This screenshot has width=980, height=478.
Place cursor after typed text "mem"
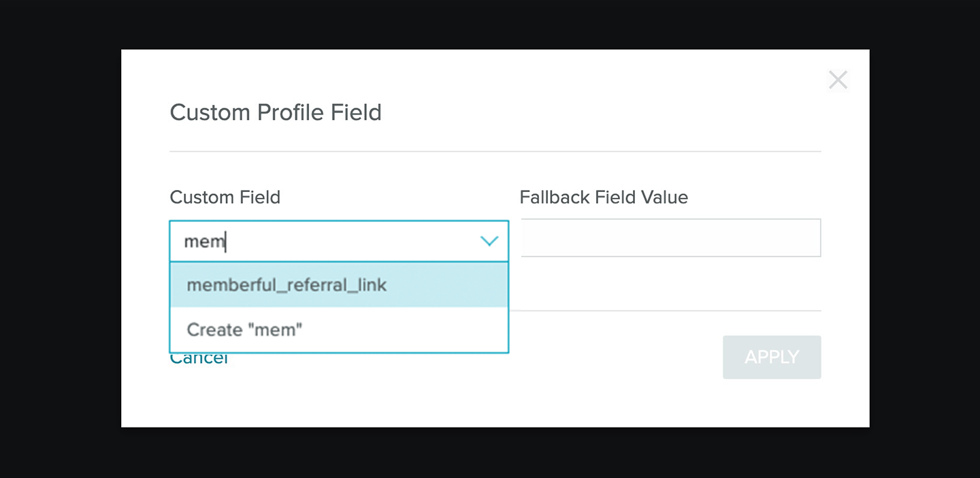tap(226, 241)
